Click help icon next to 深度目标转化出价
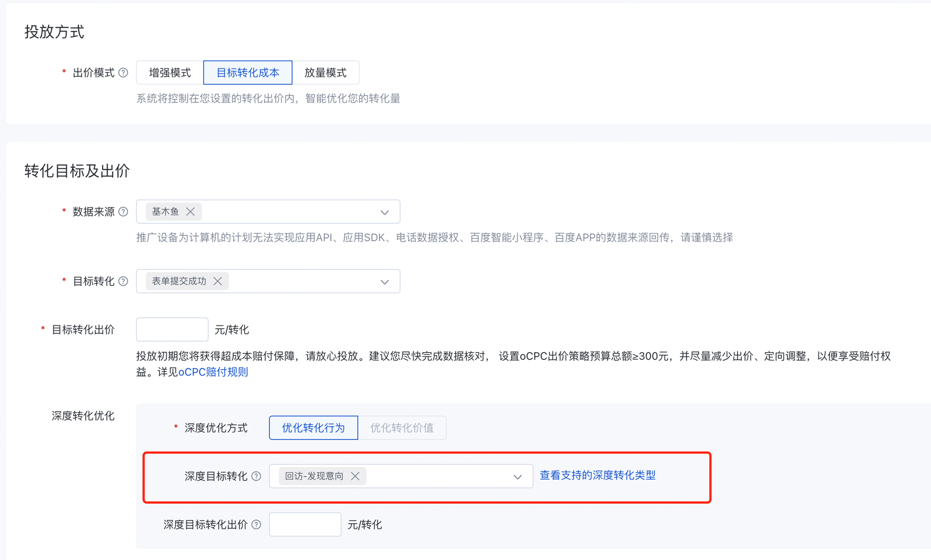Screen dimensions: 931x560 tap(256, 525)
